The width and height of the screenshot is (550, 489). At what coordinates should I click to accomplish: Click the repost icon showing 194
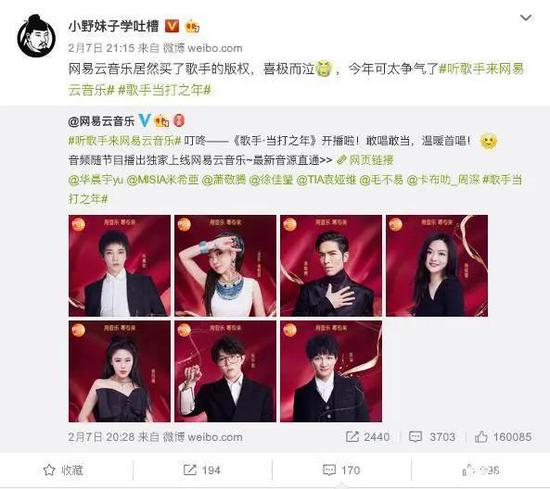(x=190, y=470)
